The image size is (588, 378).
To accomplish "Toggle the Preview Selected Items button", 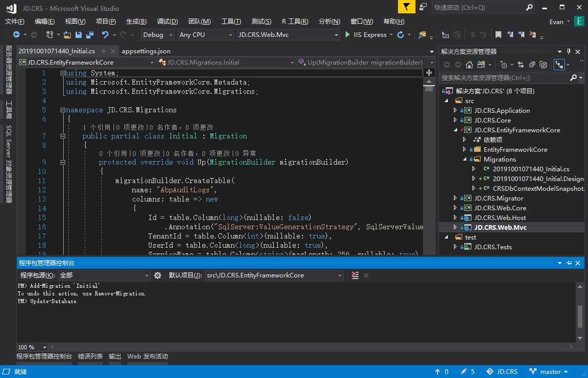I will click(x=559, y=65).
